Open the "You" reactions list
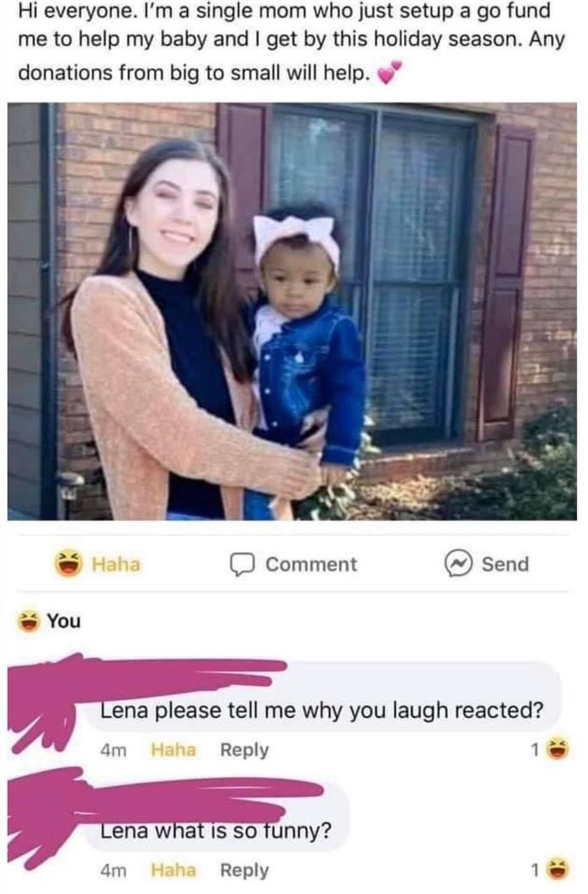This screenshot has height=894, width=588. pos(64,620)
